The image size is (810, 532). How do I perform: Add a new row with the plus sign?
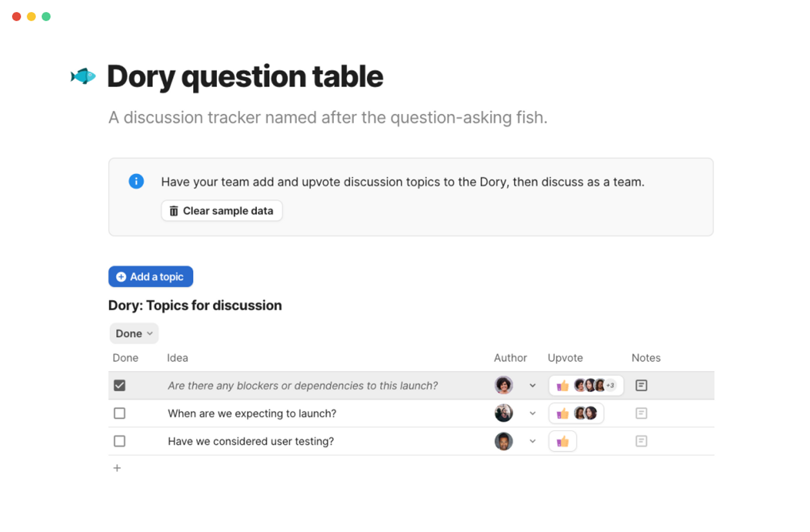[117, 468]
